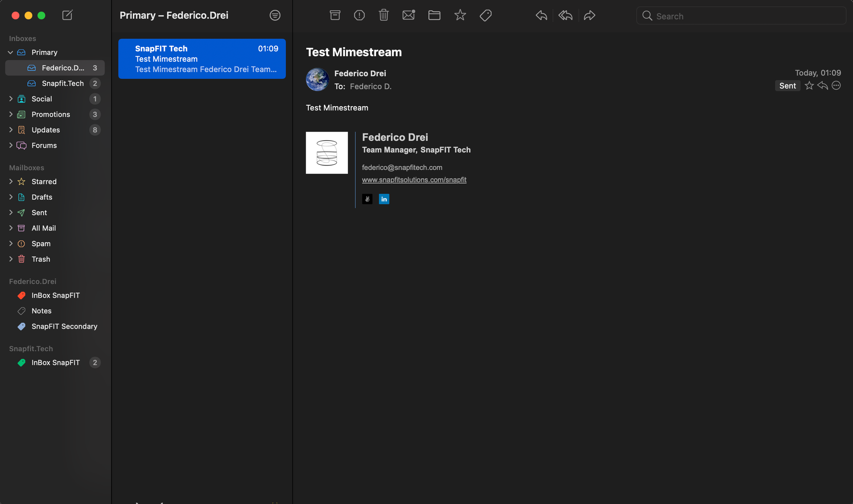The width and height of the screenshot is (853, 504).
Task: Open the Updates category
Action: click(55, 130)
